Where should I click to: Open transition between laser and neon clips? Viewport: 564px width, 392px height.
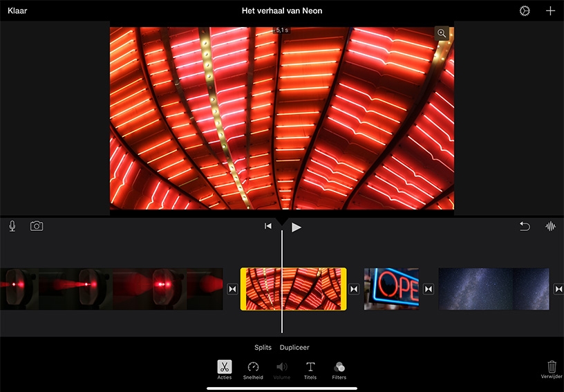click(232, 289)
